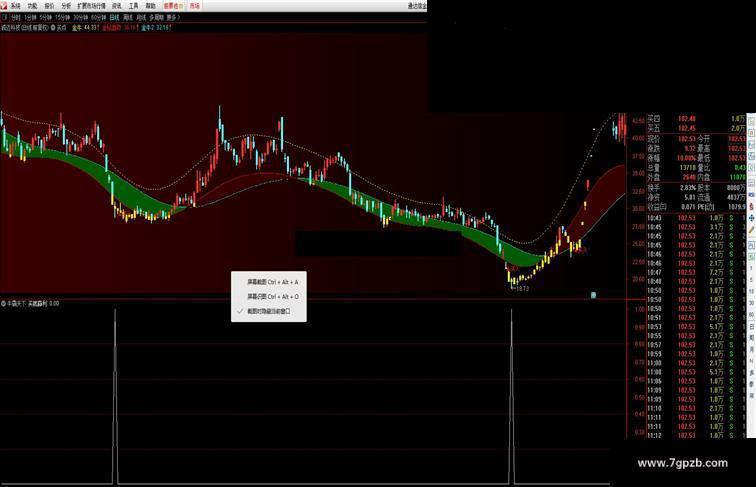Image resolution: width=756 pixels, height=487 pixels.
Task: Switch to the 日线 period tab
Action: pos(114,17)
